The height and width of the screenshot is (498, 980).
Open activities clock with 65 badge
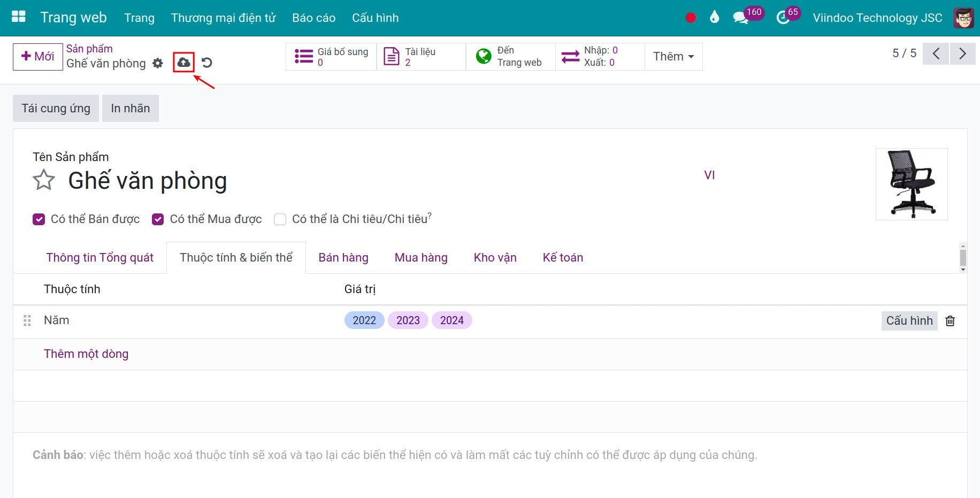tap(783, 18)
